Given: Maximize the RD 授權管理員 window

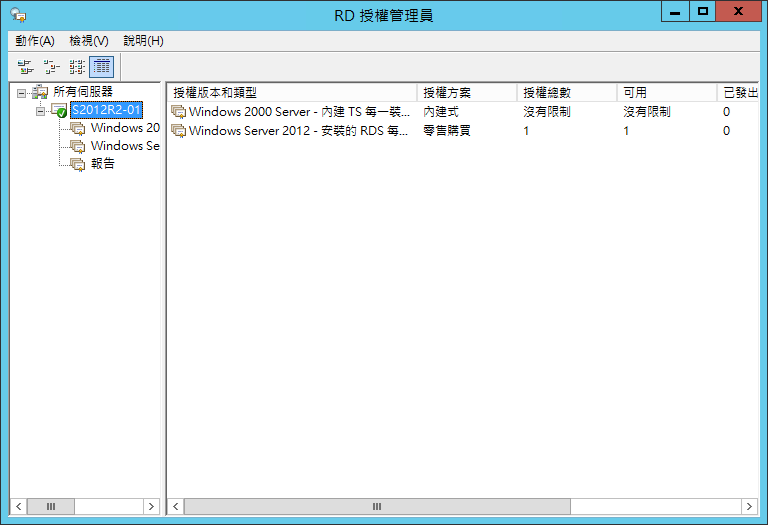Looking at the screenshot, I should [x=702, y=11].
